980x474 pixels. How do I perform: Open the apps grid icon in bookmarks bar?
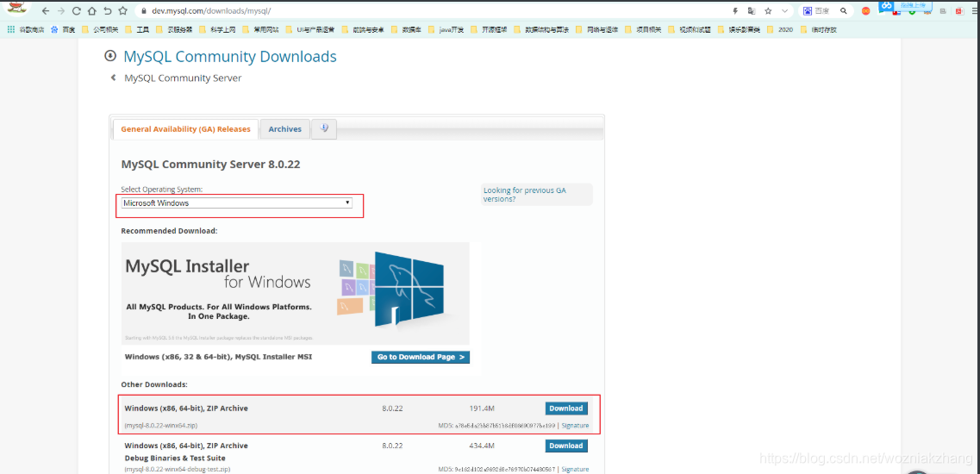coord(11,28)
